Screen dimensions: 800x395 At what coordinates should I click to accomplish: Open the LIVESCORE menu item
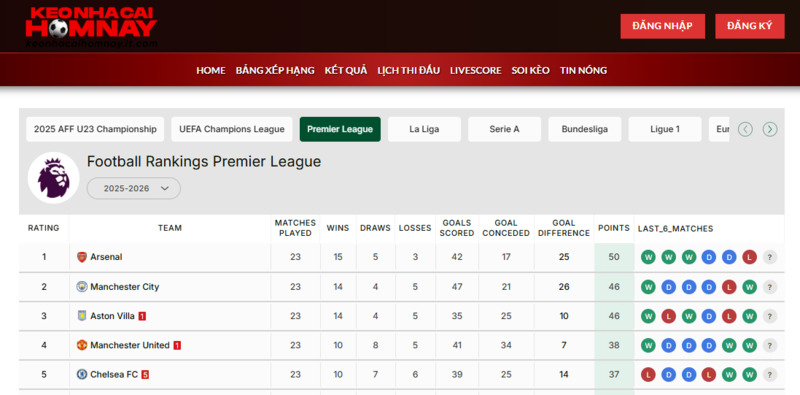[476, 70]
